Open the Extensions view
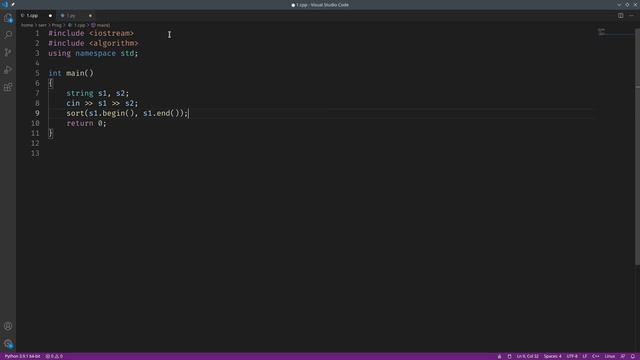This screenshot has height=360, width=640. pos(8,87)
